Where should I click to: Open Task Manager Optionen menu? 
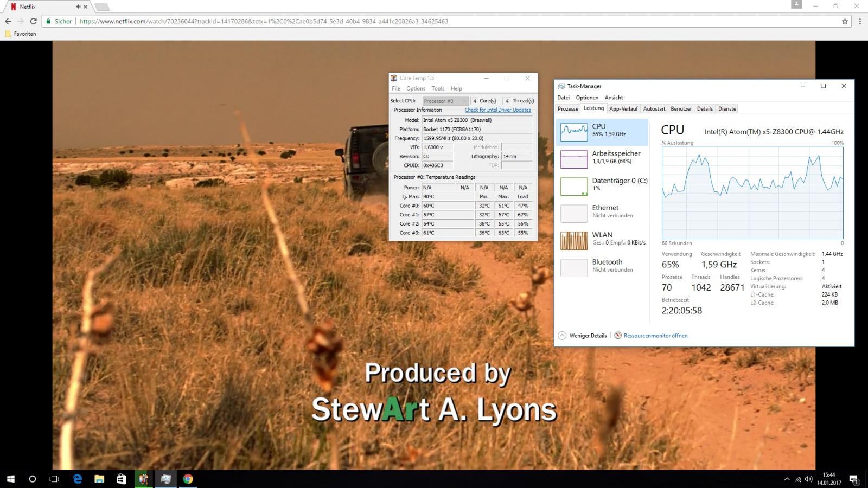587,98
